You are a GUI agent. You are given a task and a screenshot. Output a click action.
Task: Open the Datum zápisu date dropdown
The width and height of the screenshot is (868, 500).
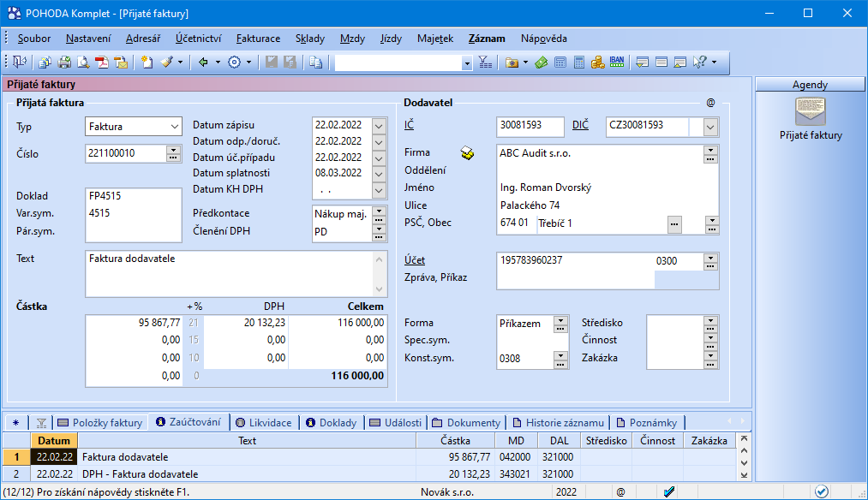click(379, 126)
